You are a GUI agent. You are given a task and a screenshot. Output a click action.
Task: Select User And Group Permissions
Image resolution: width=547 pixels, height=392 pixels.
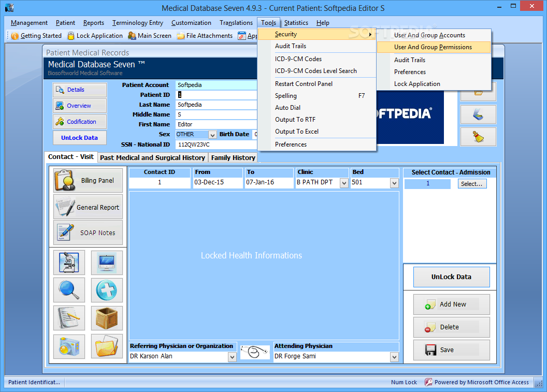[x=434, y=47]
